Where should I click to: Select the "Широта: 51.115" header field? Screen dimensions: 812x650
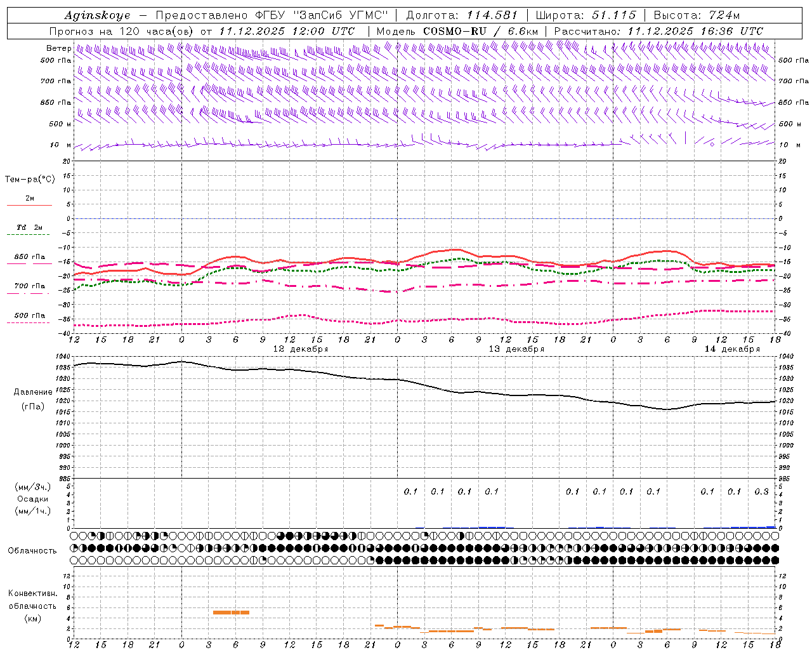tap(586, 15)
